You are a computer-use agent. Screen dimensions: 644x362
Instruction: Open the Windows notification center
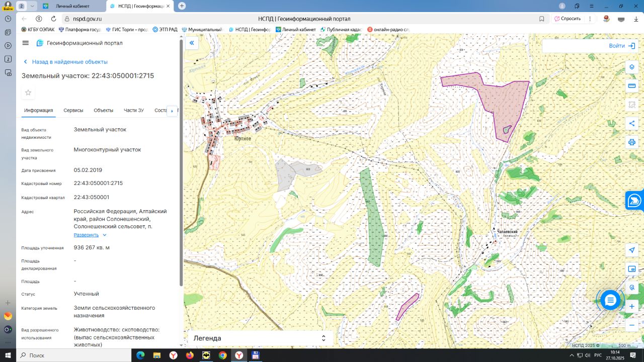pos(633,355)
